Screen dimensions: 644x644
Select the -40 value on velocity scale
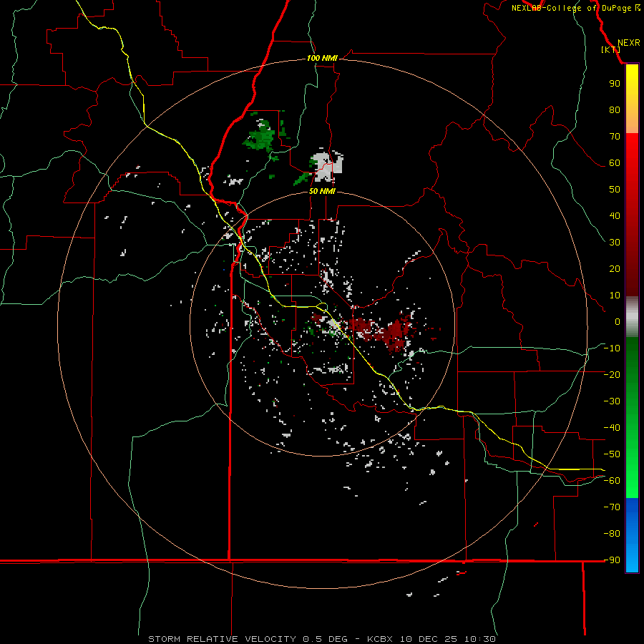pyautogui.click(x=612, y=428)
